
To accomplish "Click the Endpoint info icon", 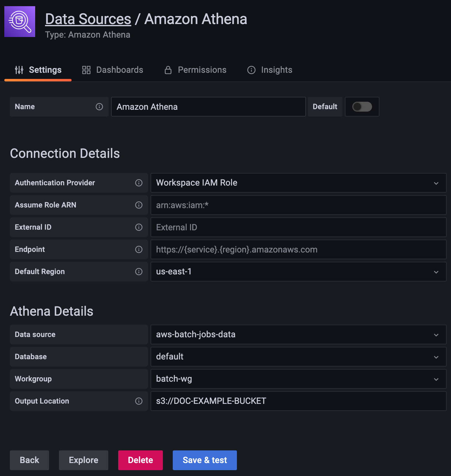I will (139, 249).
